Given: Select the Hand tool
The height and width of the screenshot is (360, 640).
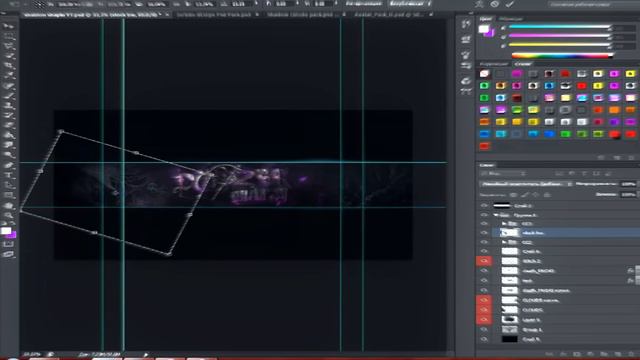Looking at the screenshot, I should click(x=9, y=205).
